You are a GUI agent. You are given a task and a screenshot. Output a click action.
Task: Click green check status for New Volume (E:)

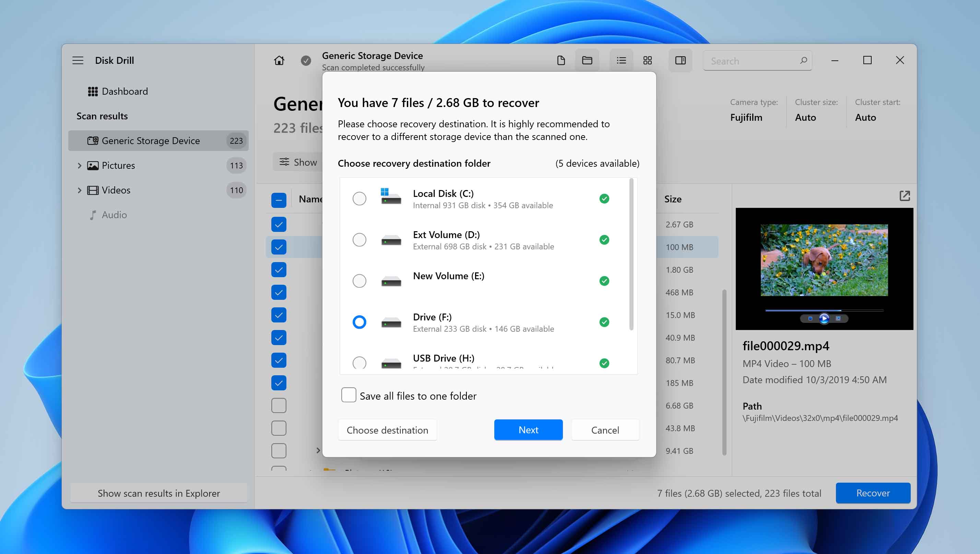click(604, 281)
